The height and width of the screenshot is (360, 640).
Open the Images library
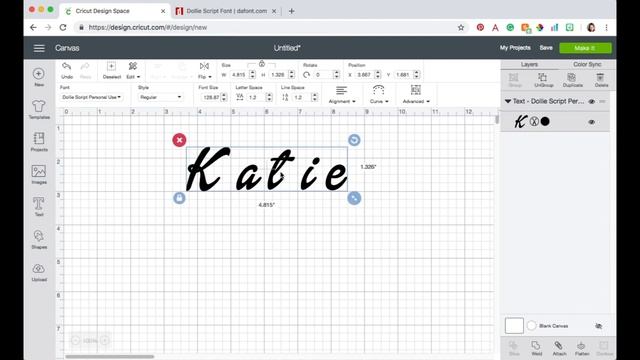(x=39, y=171)
